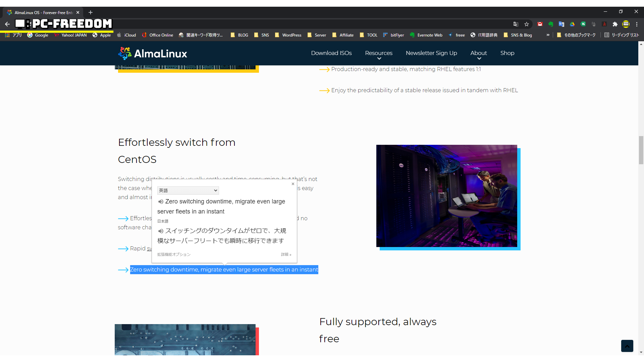Open the Extensions puzzle piece menu
644x362 pixels.
(615, 24)
